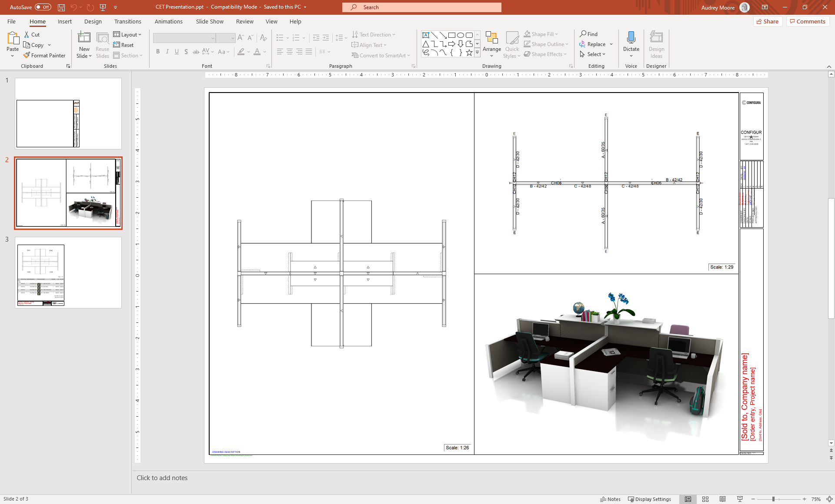Open Design Ideas panel
Viewport: 835px width, 504px height.
pyautogui.click(x=656, y=44)
